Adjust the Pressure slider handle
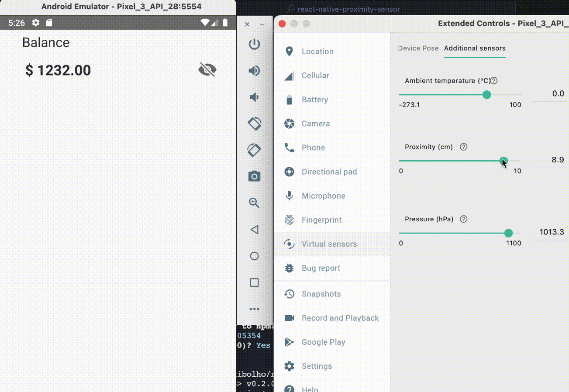The width and height of the screenshot is (569, 392). [508, 233]
